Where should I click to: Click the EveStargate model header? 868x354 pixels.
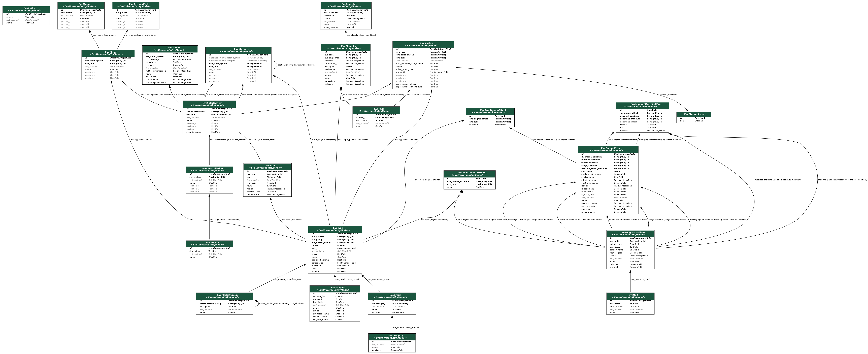(x=238, y=50)
